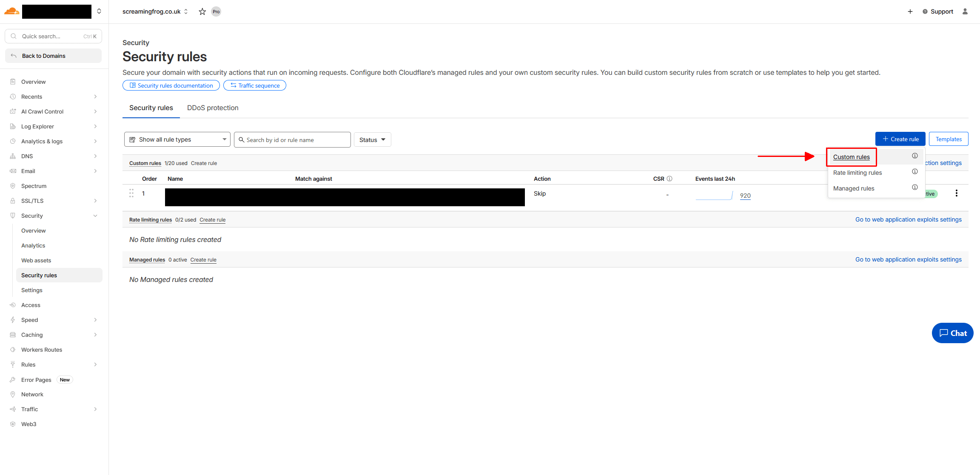This screenshot has height=475, width=980.
Task: Click the CSR info icon in the column header
Action: click(670, 179)
